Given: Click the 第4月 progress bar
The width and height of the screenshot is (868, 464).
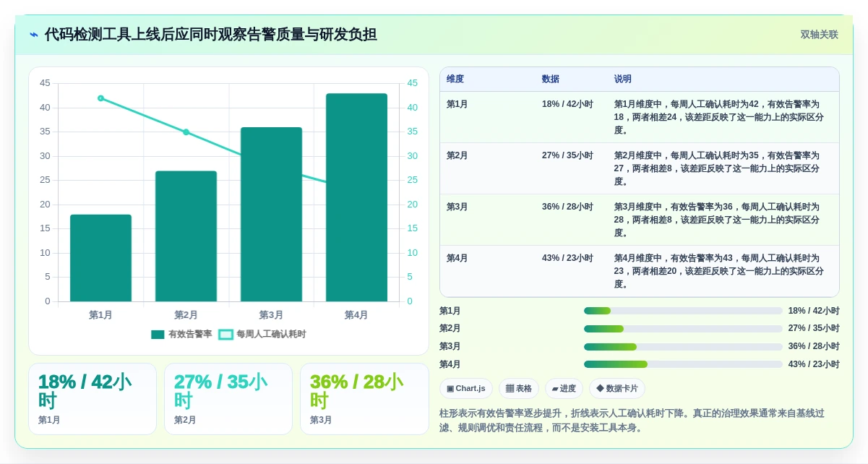Looking at the screenshot, I should pos(683,364).
